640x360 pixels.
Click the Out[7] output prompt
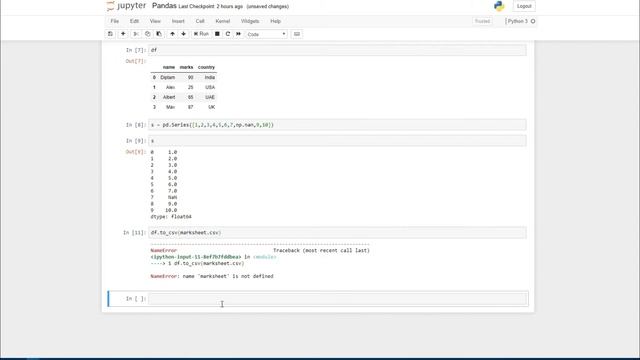pos(135,61)
